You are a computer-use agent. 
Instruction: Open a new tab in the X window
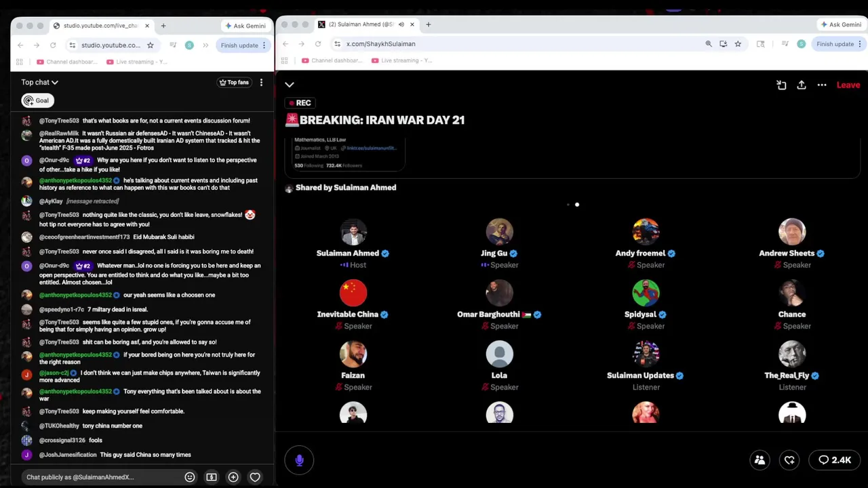click(x=428, y=24)
